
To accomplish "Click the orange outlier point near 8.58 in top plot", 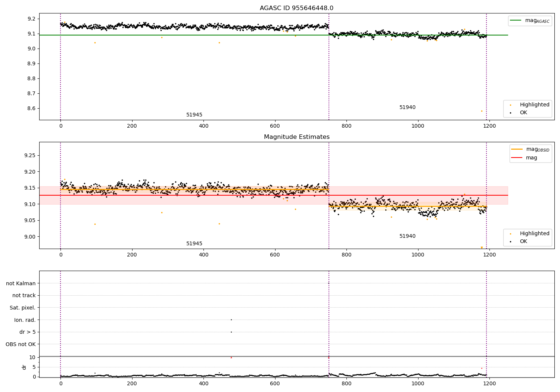I will pyautogui.click(x=482, y=111).
